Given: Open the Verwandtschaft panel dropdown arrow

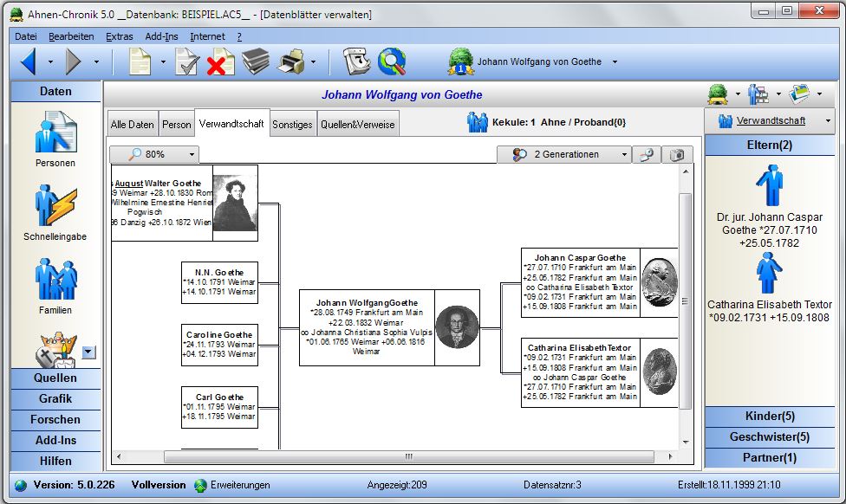Looking at the screenshot, I should click(828, 120).
